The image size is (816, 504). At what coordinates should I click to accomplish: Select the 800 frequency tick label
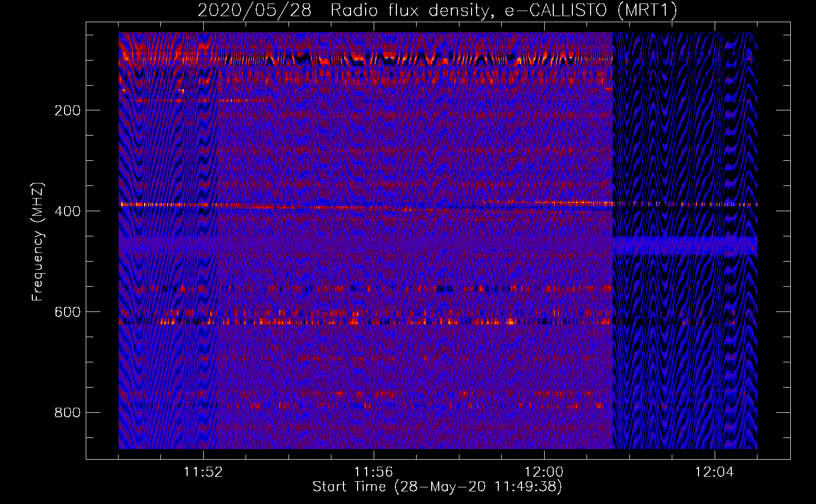coord(68,413)
